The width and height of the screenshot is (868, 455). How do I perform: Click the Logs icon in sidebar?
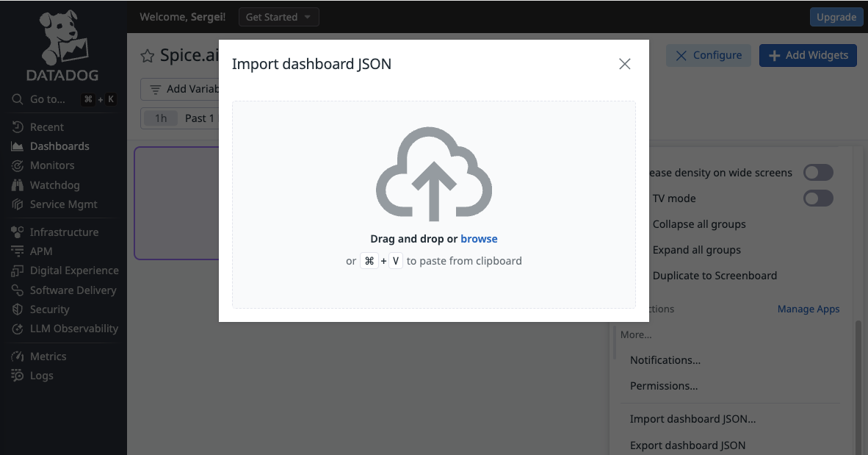click(x=18, y=376)
